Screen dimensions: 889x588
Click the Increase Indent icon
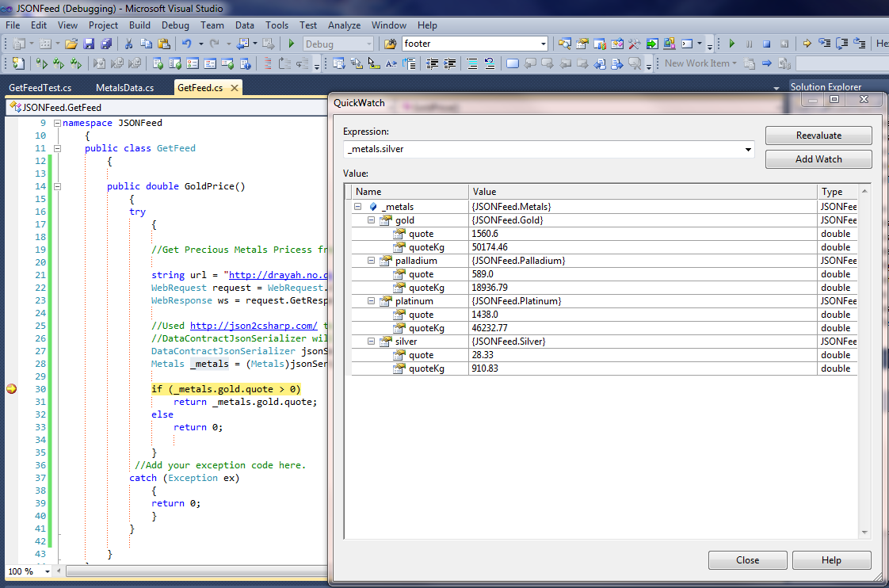[449, 63]
